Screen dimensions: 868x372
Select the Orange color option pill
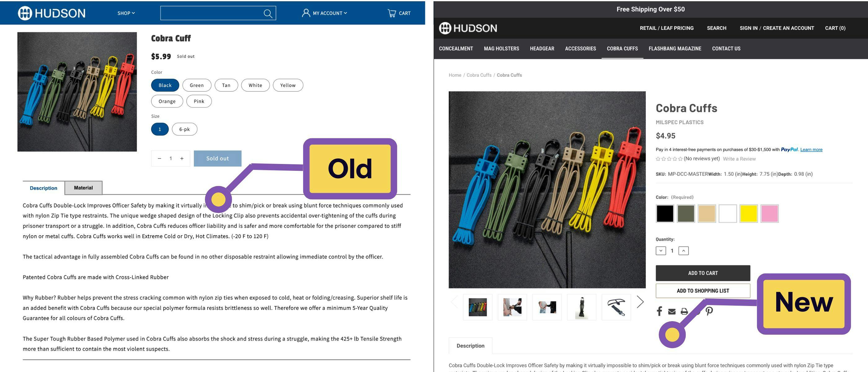coord(167,101)
